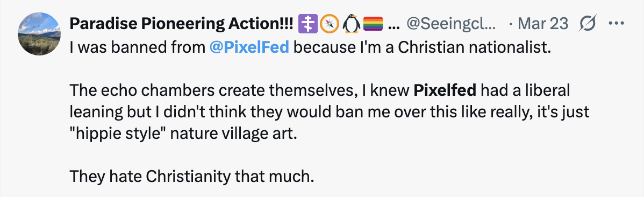The height and width of the screenshot is (197, 644).
Task: Click the Grok explain-post icon
Action: pos(589,24)
